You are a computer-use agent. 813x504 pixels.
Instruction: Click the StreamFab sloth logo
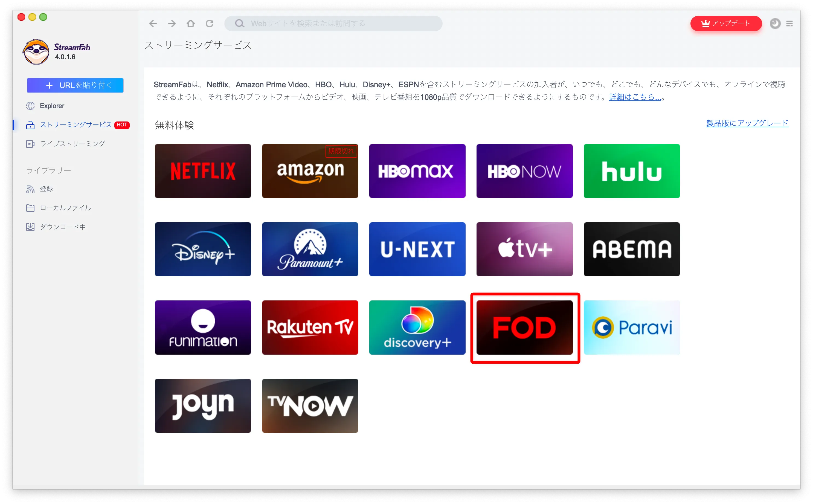pos(36,52)
